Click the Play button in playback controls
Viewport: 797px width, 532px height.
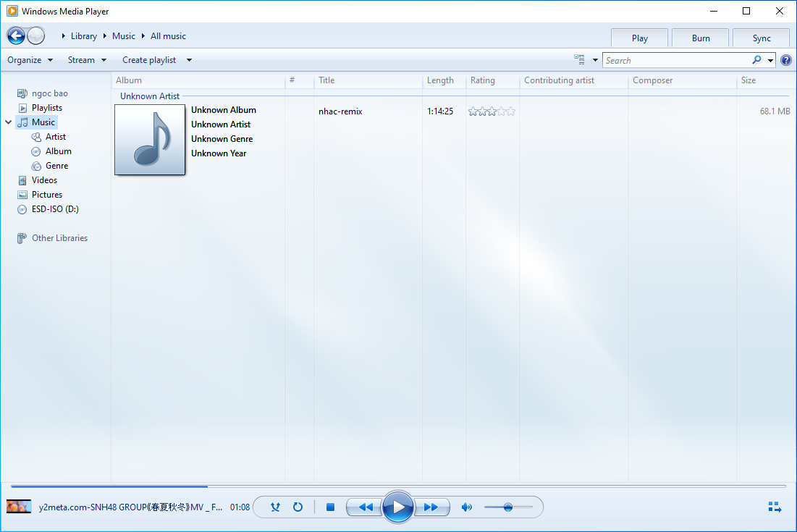[397, 507]
